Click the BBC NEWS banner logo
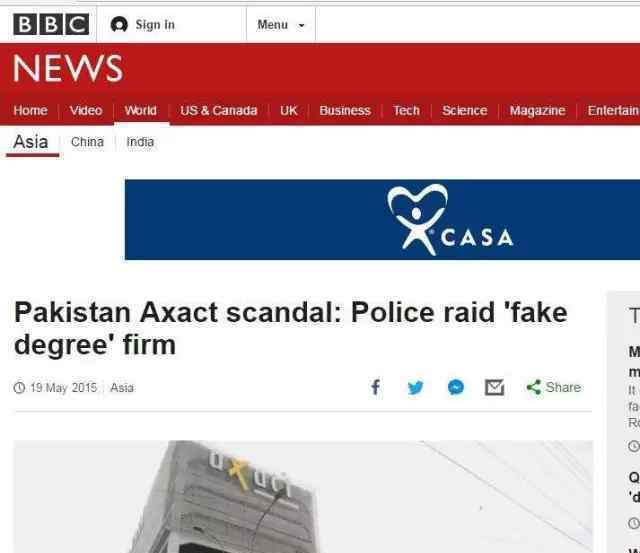 pyautogui.click(x=68, y=69)
